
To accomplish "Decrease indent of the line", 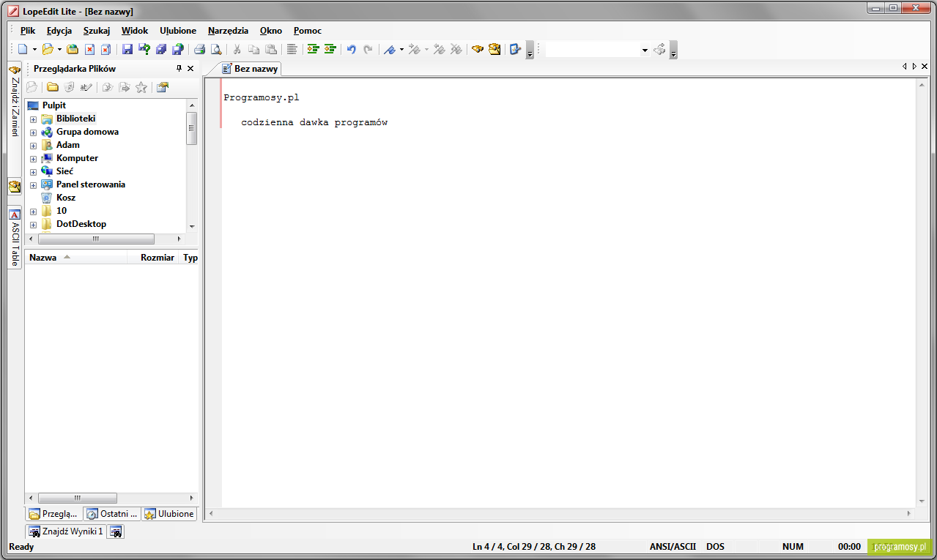I will tap(330, 49).
